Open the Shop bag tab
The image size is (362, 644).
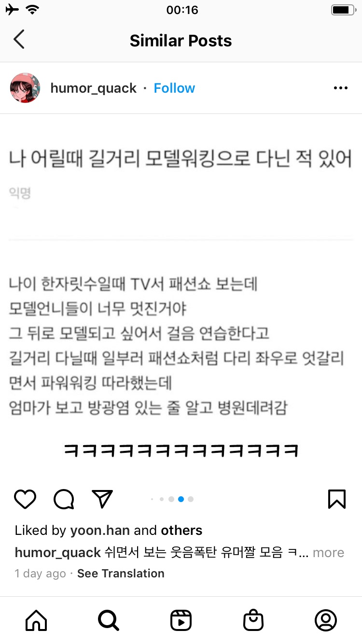(x=253, y=620)
